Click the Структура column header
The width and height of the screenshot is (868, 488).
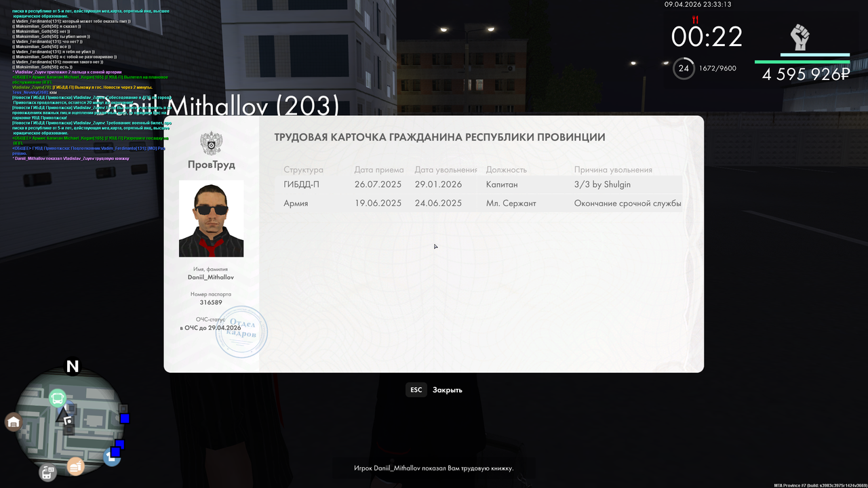pos(304,170)
